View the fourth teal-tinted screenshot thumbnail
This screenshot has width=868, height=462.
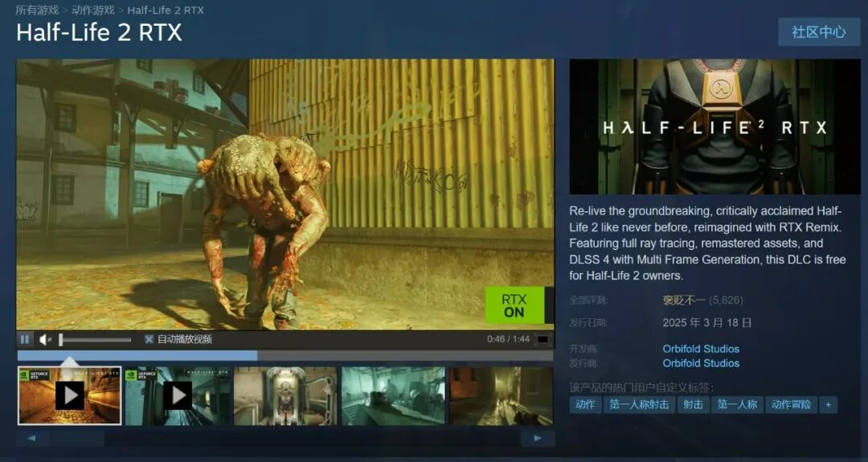(393, 395)
